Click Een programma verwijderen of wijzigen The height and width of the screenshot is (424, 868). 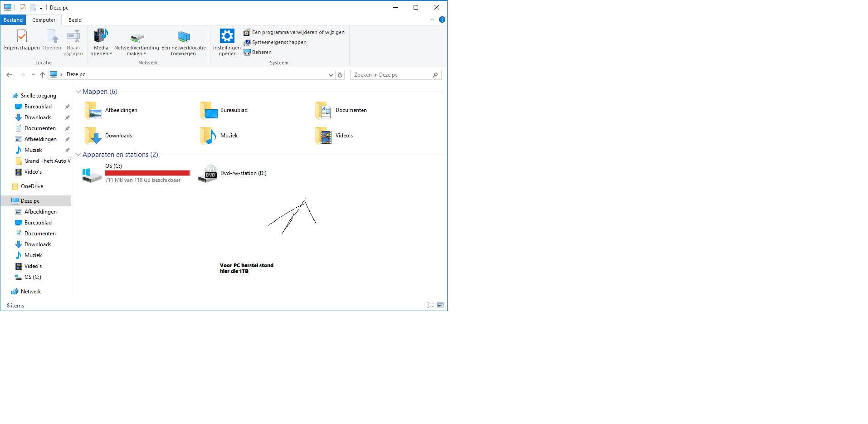294,32
